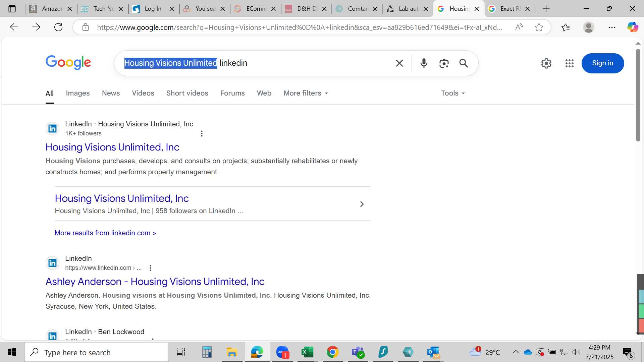This screenshot has height=362, width=644.
Task: Open volume control speaker icon
Action: [576, 352]
